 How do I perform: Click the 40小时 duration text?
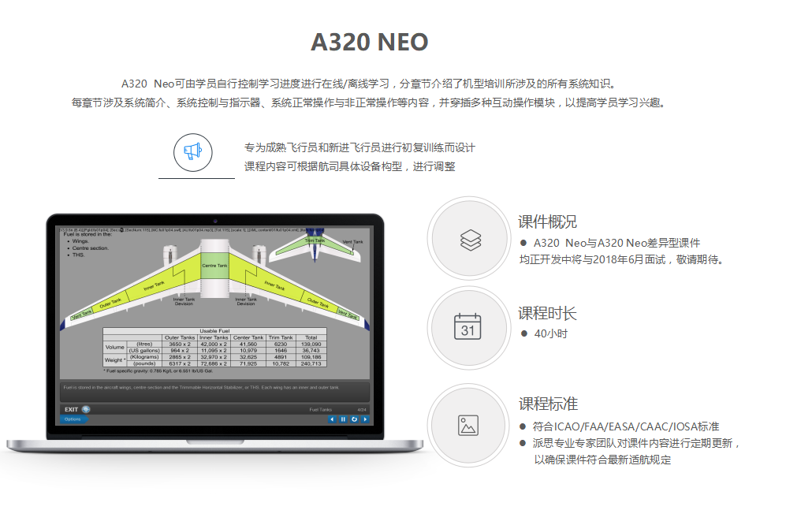(x=551, y=334)
